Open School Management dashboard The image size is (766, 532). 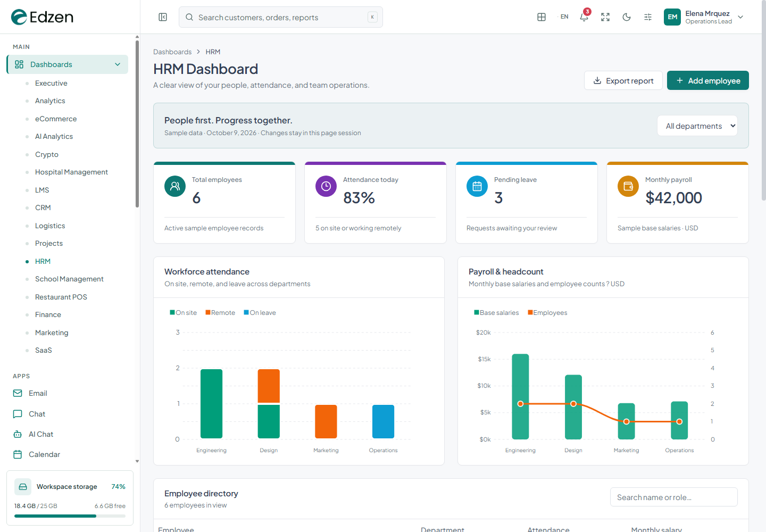tap(69, 279)
